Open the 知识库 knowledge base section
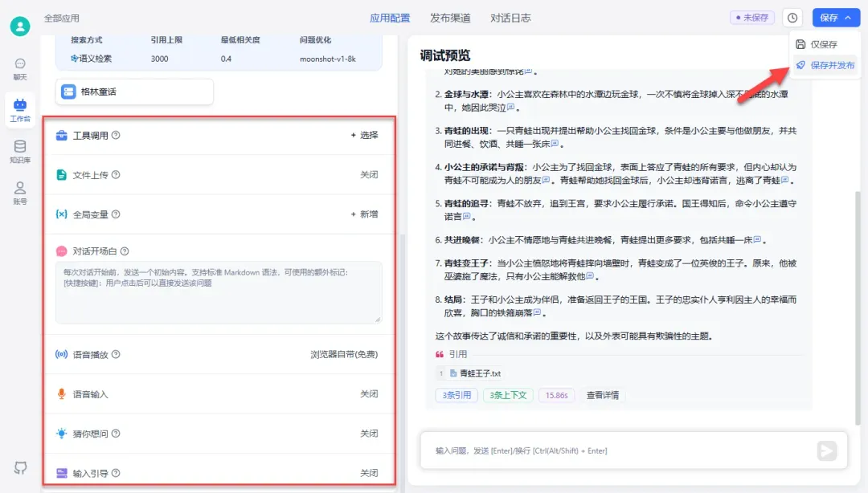 point(20,152)
